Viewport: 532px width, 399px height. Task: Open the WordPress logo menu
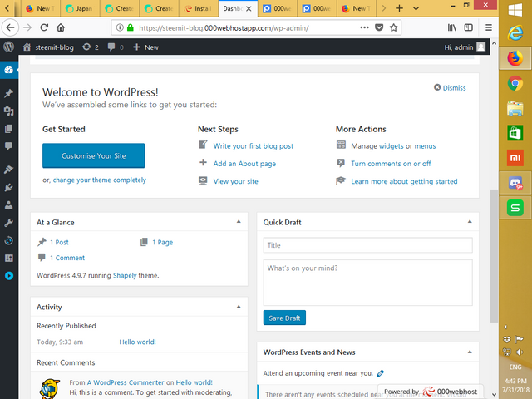(x=9, y=47)
